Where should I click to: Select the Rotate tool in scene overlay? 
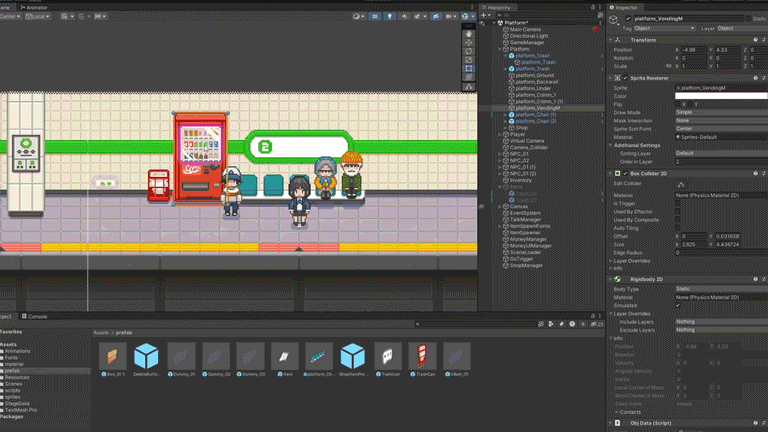(x=469, y=52)
